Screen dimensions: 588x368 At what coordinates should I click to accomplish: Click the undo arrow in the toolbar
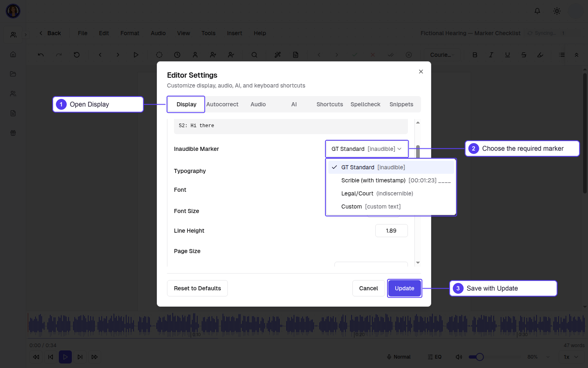coord(41,55)
